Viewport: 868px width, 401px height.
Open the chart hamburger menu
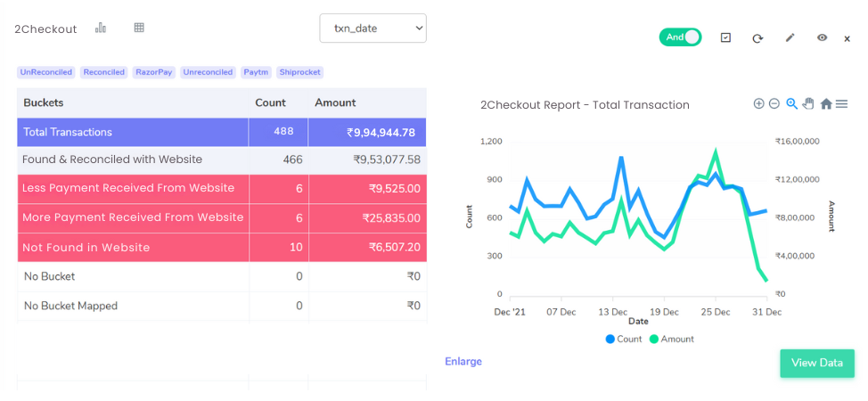[841, 103]
